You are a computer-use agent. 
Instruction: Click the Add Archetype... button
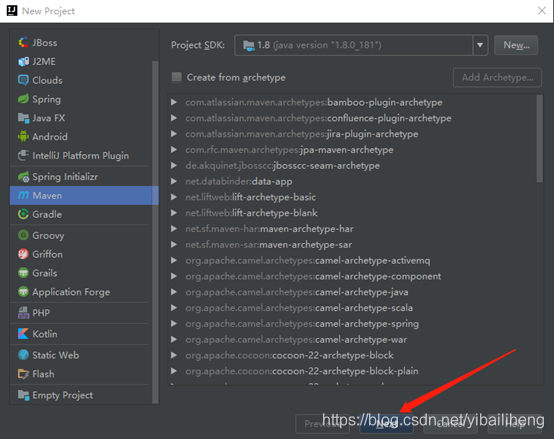click(x=497, y=77)
